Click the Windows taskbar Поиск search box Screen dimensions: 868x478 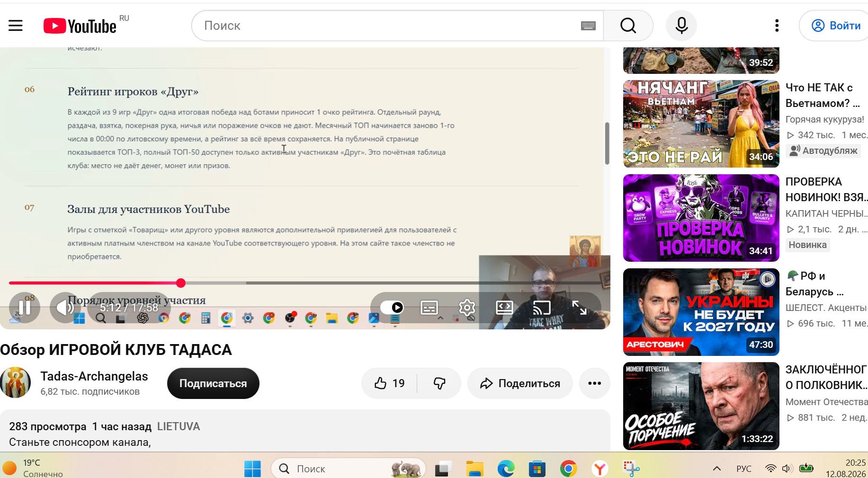[349, 469]
